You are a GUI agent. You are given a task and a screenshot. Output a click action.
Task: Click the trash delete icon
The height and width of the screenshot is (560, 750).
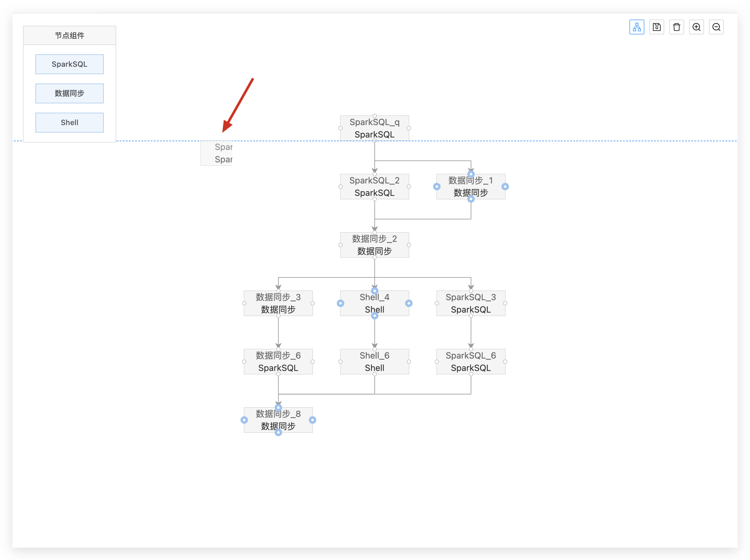(x=676, y=27)
